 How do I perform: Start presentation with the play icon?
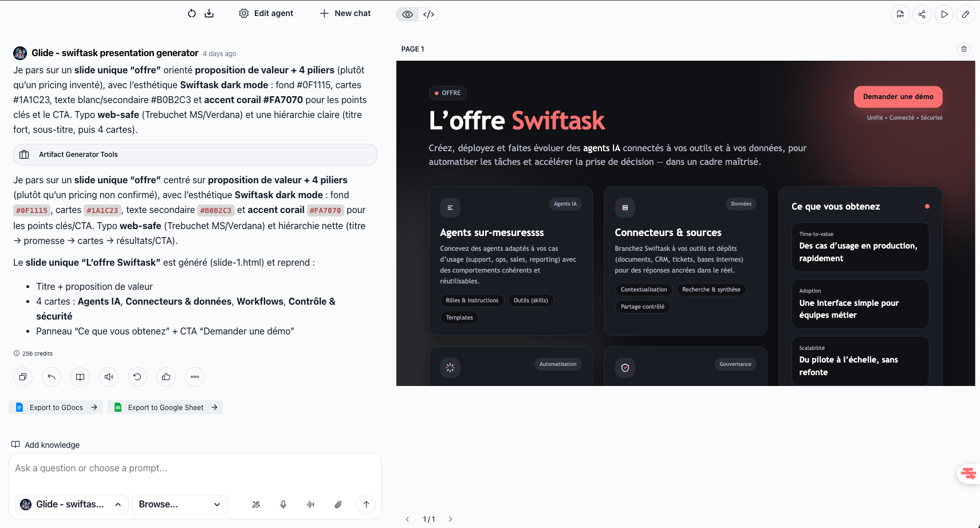point(944,14)
